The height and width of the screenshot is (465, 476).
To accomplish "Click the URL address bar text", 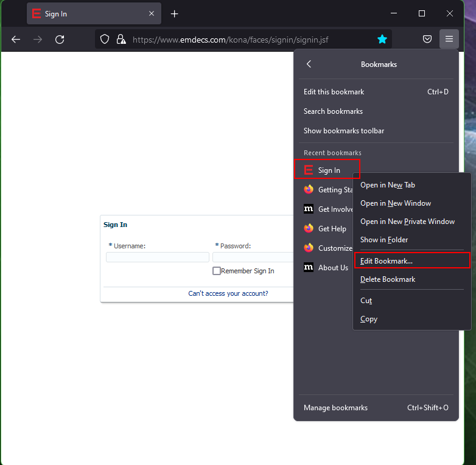I will [x=230, y=40].
